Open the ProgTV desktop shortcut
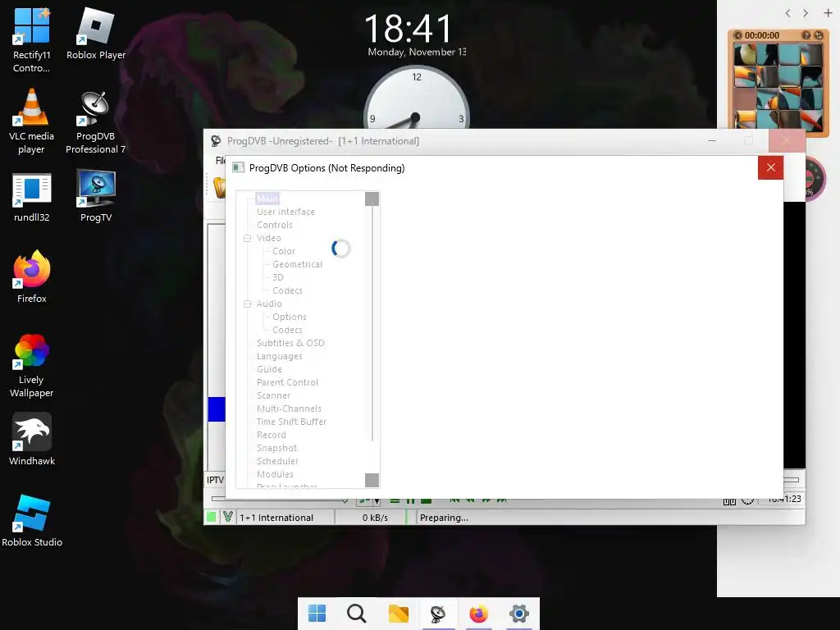Image resolution: width=840 pixels, height=630 pixels. point(96,197)
